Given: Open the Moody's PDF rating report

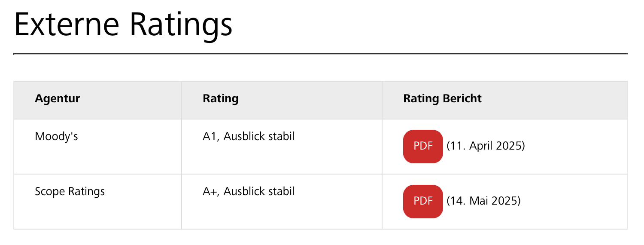Looking at the screenshot, I should coord(423,146).
